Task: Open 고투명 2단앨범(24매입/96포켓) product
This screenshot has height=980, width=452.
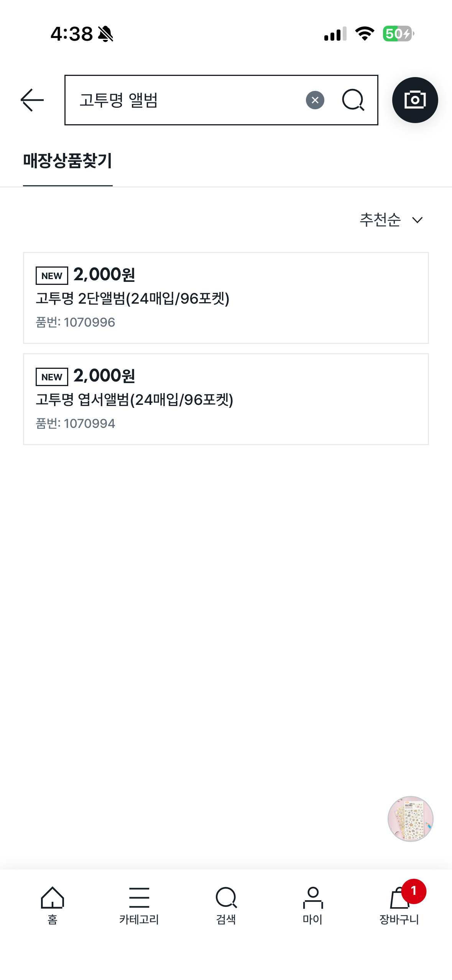Action: click(x=132, y=298)
